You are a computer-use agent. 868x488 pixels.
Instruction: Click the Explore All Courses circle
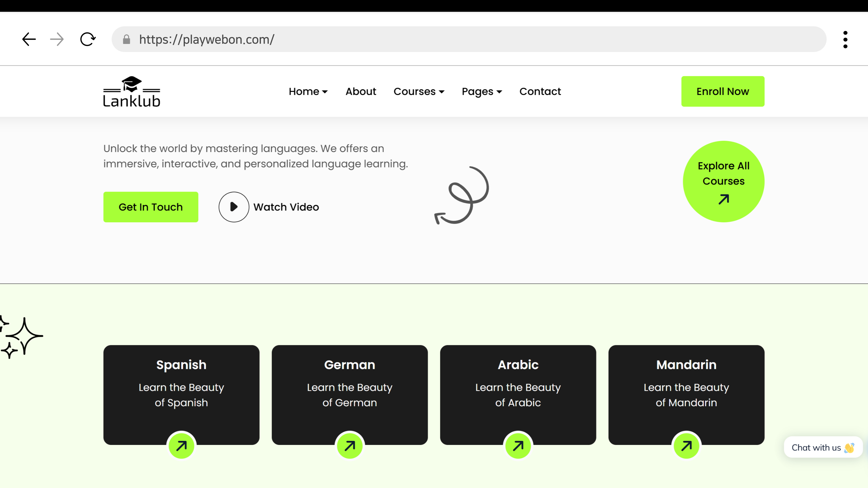pos(723,182)
